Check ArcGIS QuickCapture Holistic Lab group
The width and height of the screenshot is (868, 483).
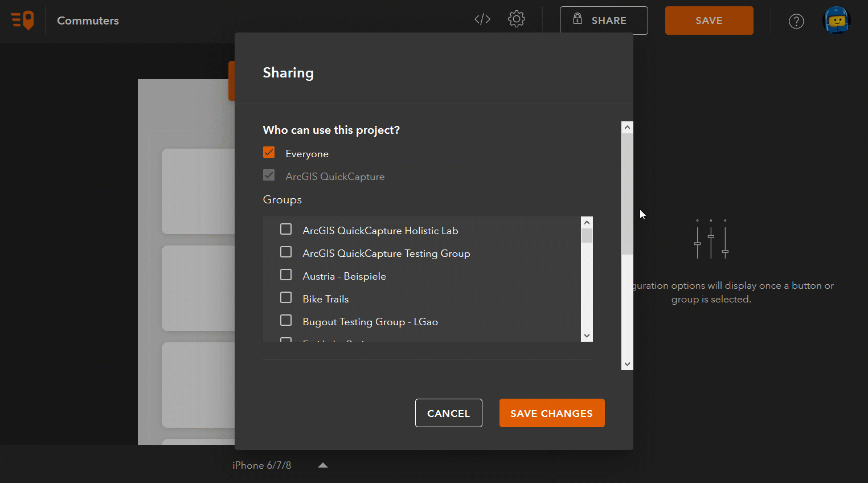[x=286, y=229]
